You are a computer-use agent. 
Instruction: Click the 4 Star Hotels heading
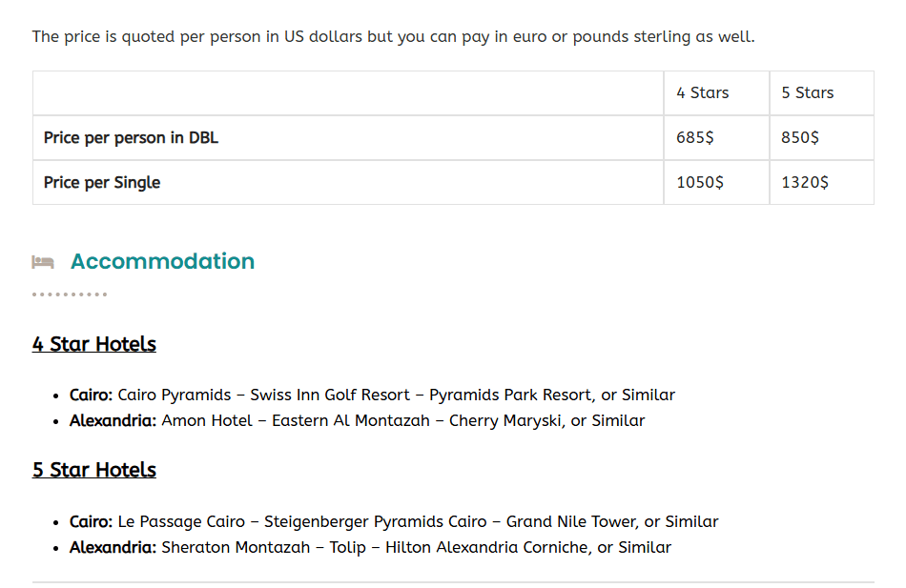(x=93, y=344)
